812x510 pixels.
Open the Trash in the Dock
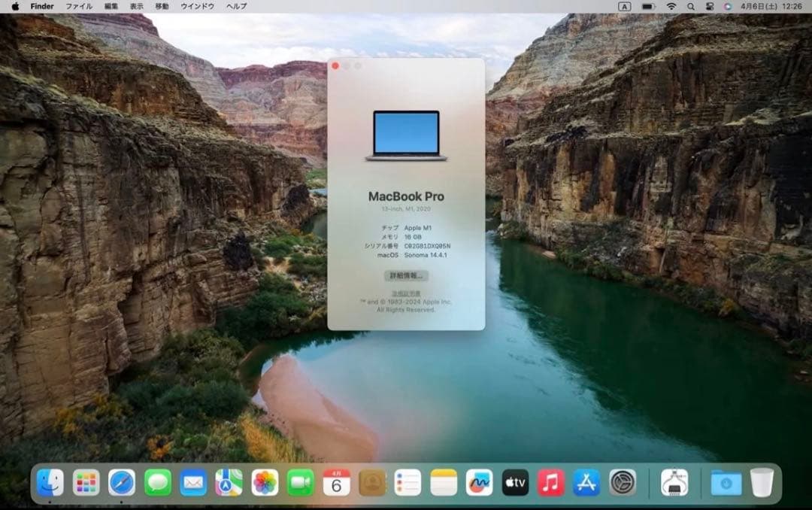762,482
